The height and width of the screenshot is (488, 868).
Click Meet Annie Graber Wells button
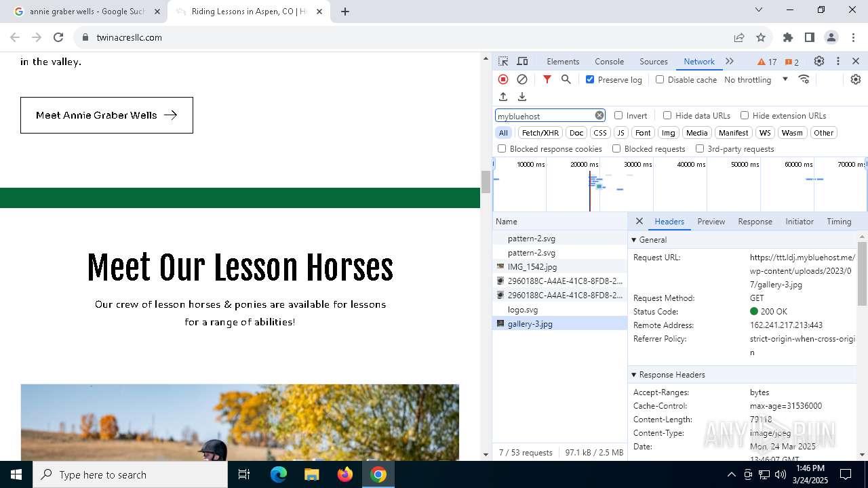(x=106, y=115)
